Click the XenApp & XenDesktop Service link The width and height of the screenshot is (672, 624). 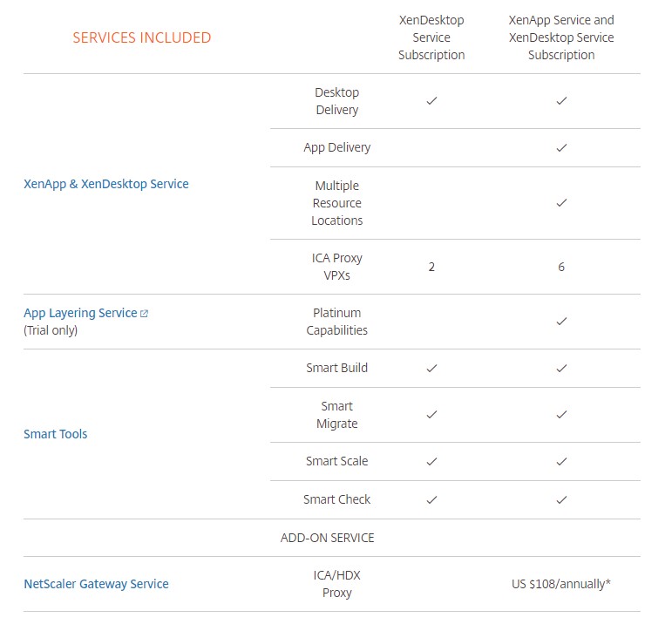click(x=106, y=184)
